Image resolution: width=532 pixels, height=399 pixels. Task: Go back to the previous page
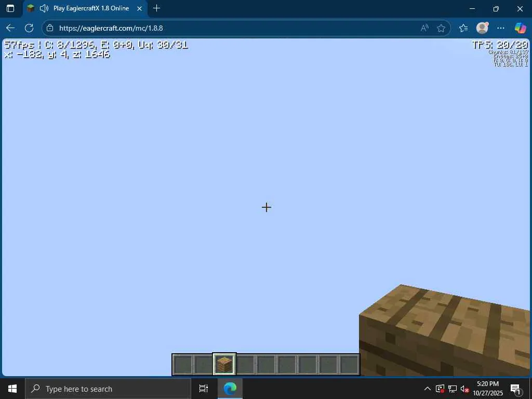tap(10, 28)
